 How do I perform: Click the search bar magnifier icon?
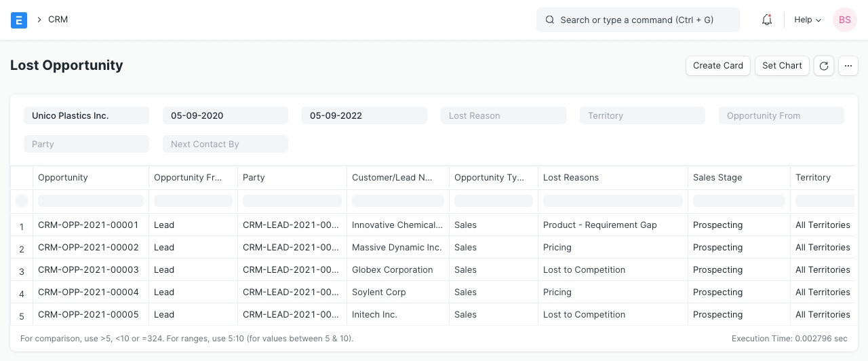tap(550, 20)
